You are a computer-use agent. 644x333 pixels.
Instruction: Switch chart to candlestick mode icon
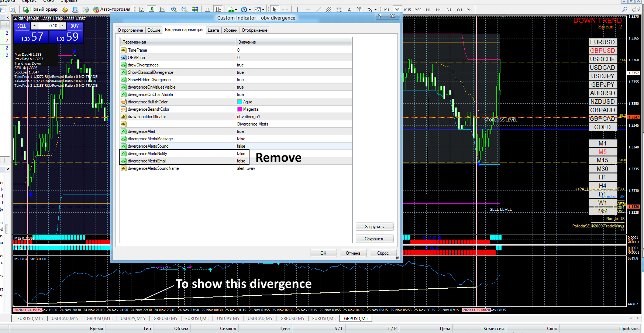point(151,10)
